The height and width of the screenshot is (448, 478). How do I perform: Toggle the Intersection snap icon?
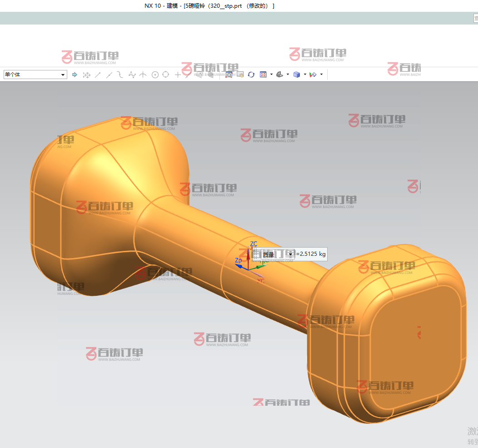[143, 75]
